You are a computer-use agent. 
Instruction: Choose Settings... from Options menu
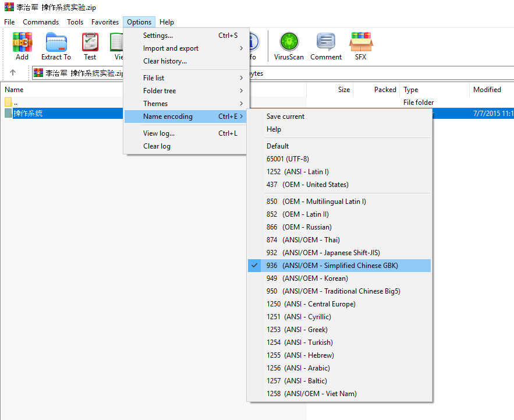[x=185, y=36]
